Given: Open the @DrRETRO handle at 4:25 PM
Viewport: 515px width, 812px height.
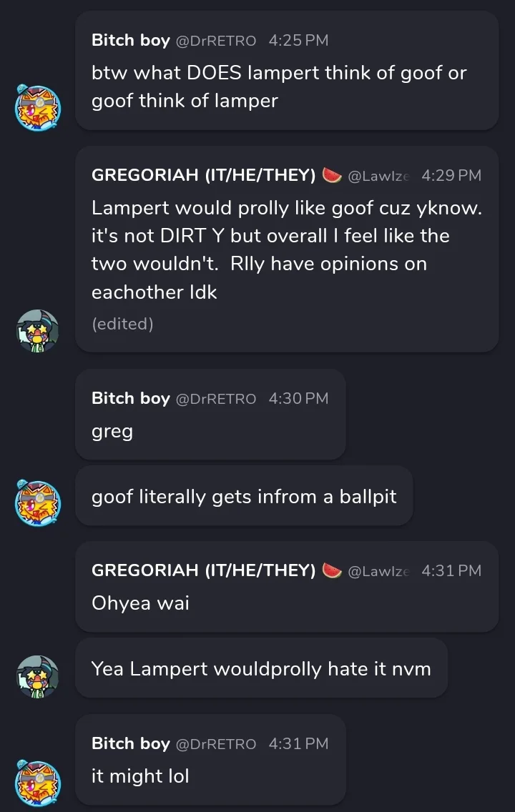Looking at the screenshot, I should click(x=216, y=41).
